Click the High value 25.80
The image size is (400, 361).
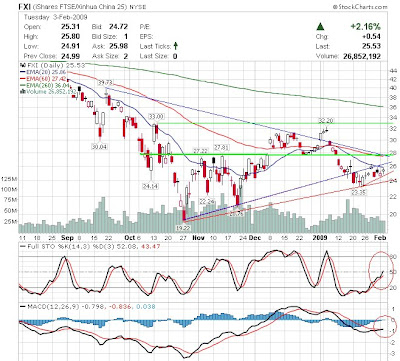(x=71, y=36)
